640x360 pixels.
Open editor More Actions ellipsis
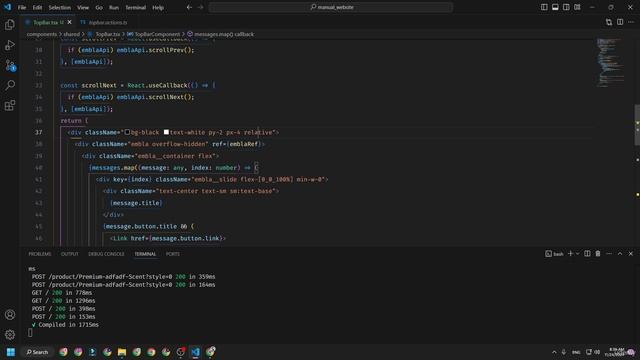631,22
